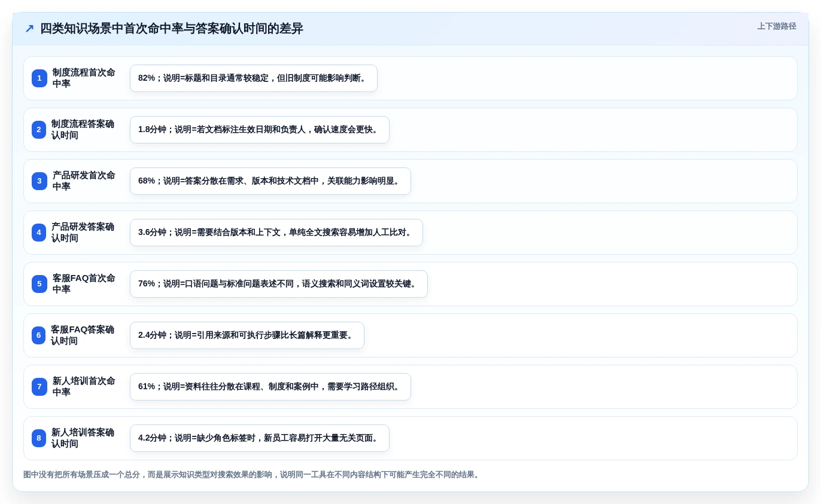Viewport: 821px width, 504px height.
Task: Select number badge 7
Action: click(39, 387)
